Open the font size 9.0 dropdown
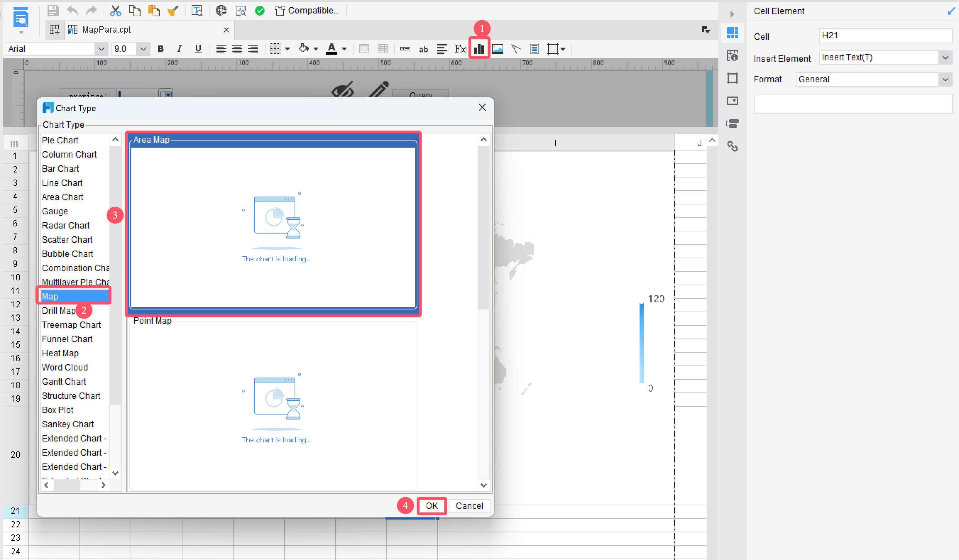This screenshot has width=959, height=560. [x=143, y=49]
